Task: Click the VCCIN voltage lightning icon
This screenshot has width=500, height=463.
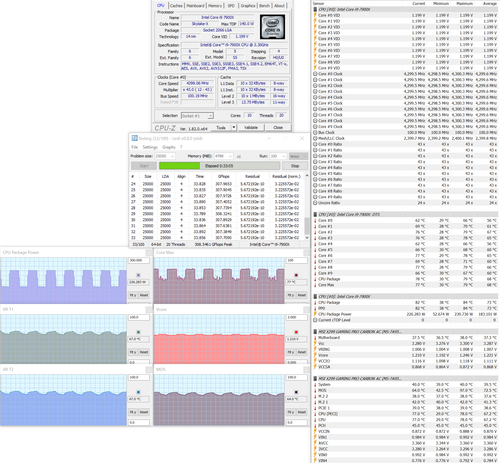Action: 315,431
